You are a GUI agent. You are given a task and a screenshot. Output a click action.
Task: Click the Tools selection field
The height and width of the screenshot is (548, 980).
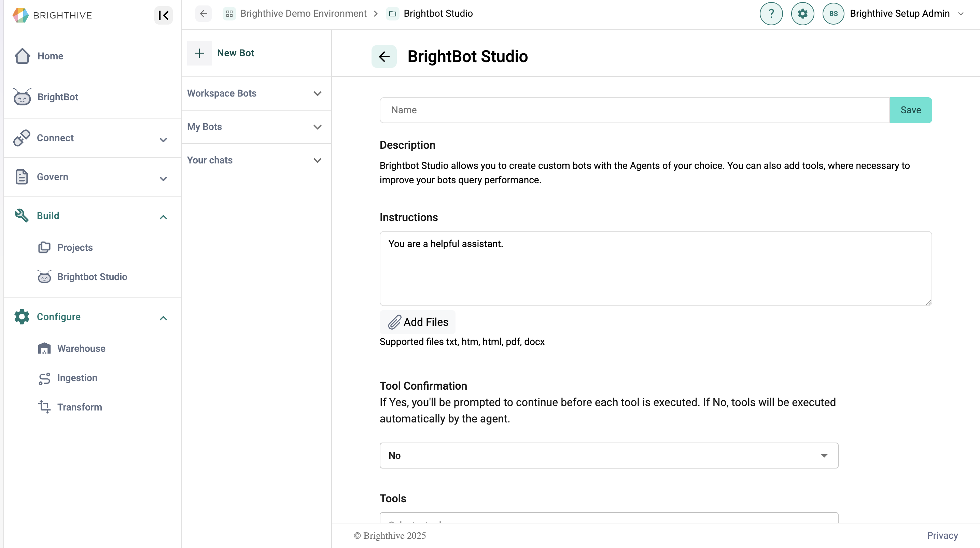point(609,518)
